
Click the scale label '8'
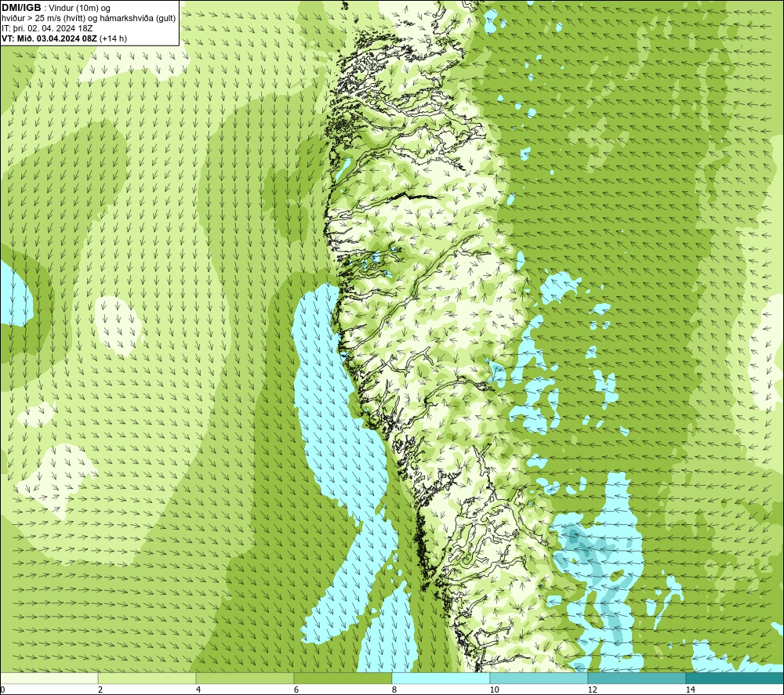394,690
